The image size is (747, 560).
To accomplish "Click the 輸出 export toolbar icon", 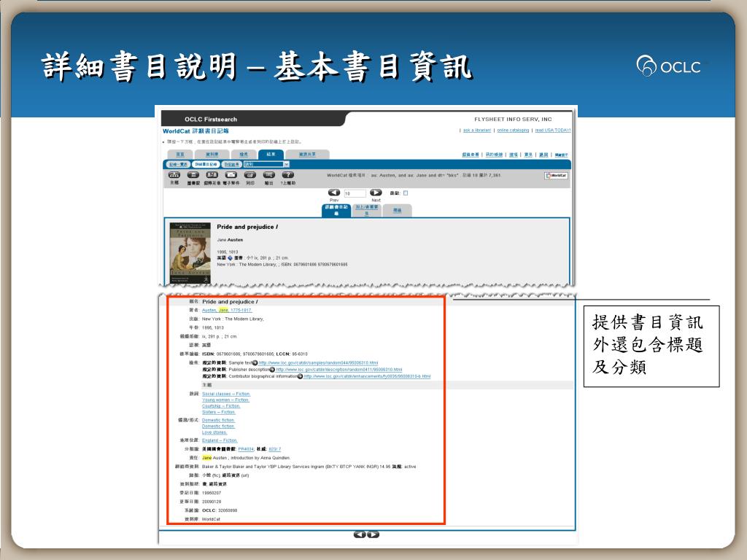I will click(x=268, y=175).
